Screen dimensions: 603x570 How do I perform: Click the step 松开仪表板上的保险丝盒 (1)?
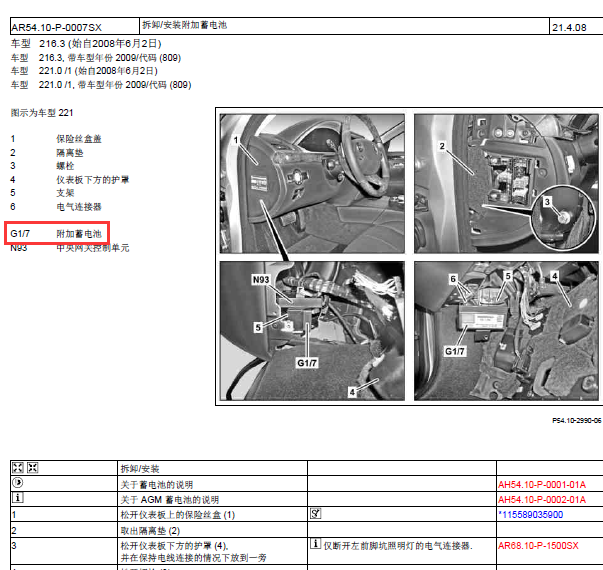[x=178, y=515]
